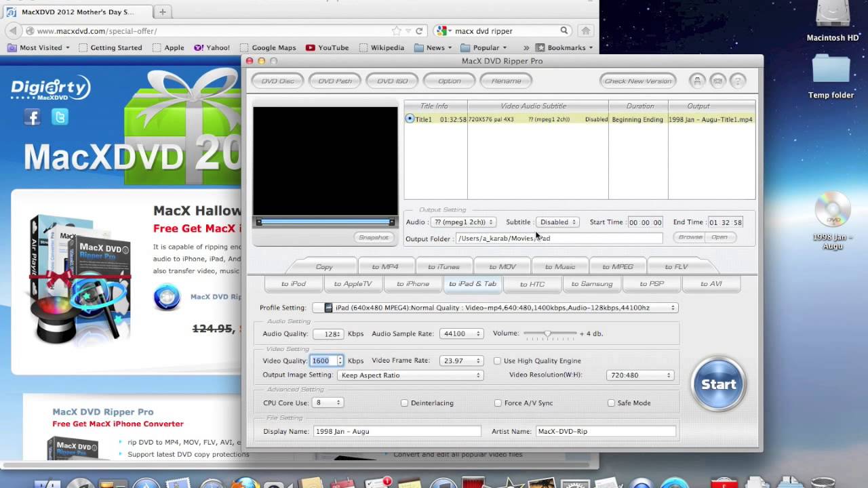Screen dimensions: 868x488
Task: Click the Wikipedia bookmark
Action: tap(382, 47)
